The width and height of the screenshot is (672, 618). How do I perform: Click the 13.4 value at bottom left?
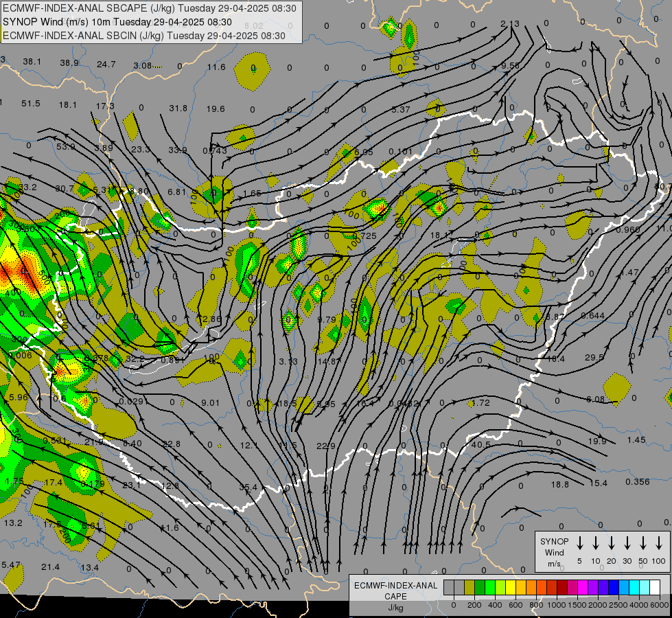pos(90,568)
